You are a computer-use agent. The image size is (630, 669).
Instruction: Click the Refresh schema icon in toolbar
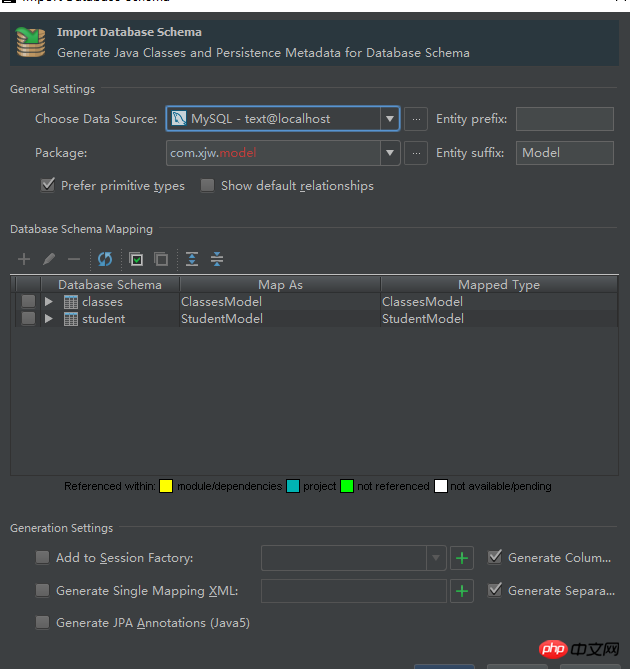105,259
